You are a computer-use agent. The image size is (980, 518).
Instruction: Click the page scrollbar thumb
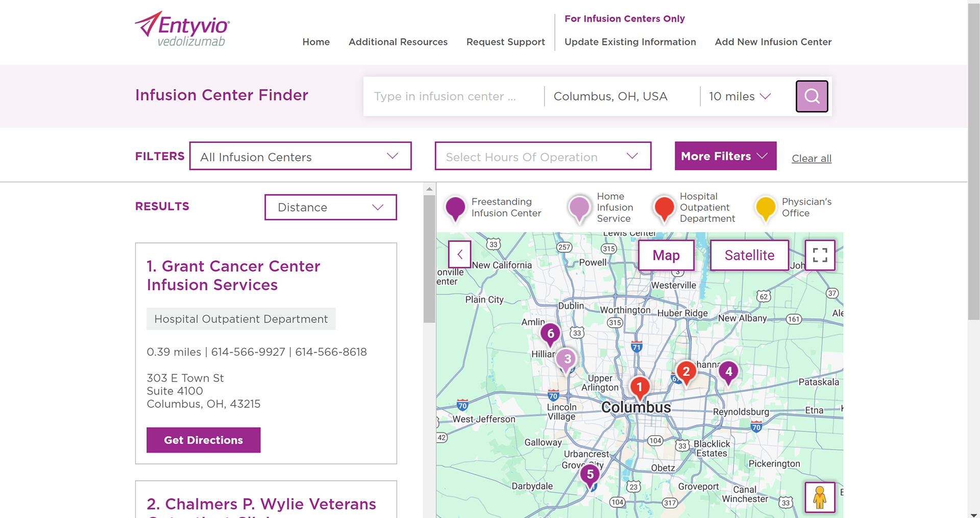tap(974, 162)
